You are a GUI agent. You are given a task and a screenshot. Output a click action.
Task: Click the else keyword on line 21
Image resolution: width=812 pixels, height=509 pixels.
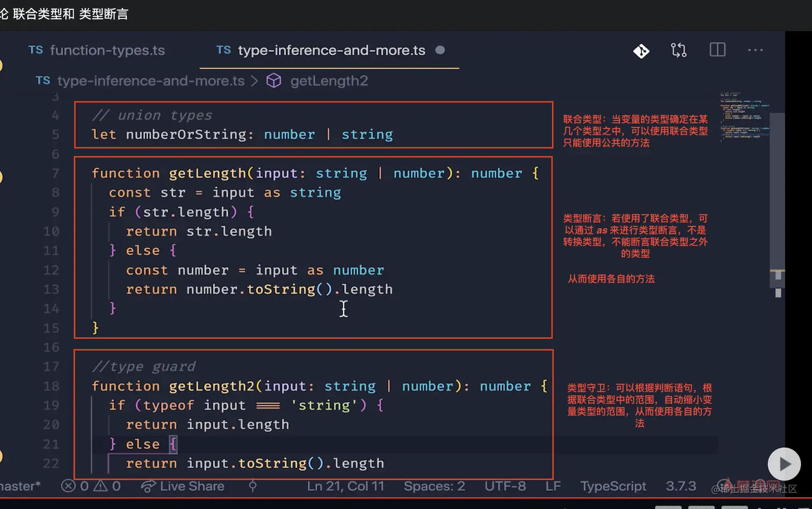pos(143,444)
